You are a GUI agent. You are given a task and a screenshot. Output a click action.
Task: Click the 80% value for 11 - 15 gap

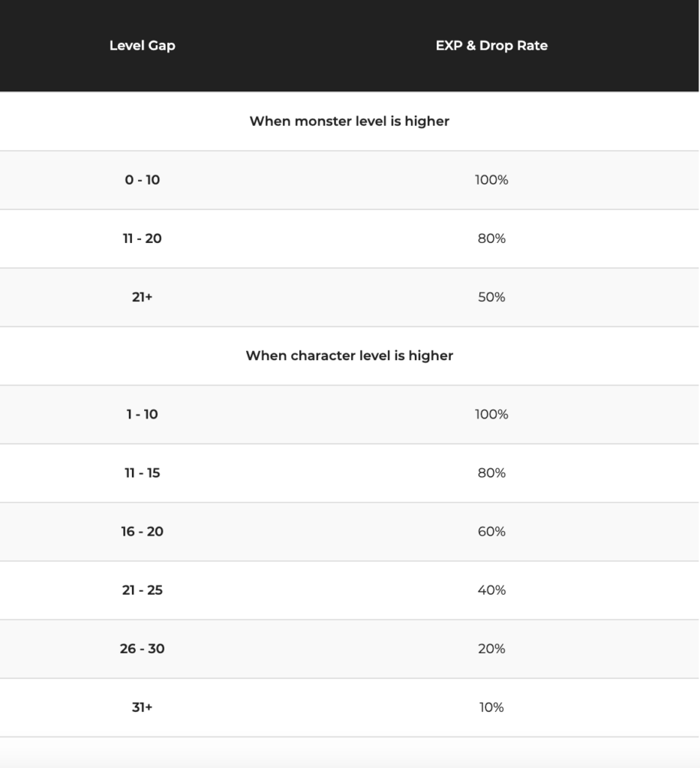coord(491,473)
